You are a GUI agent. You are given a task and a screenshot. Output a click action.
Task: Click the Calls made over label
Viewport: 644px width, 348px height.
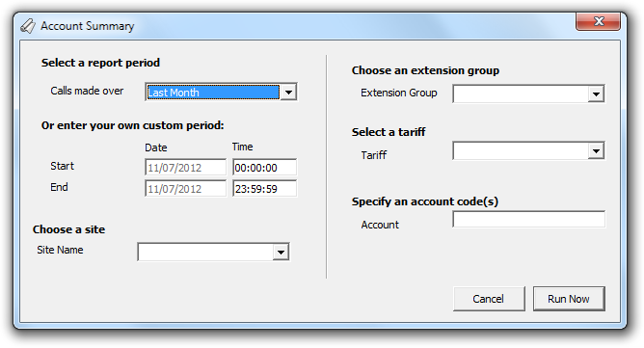click(87, 91)
